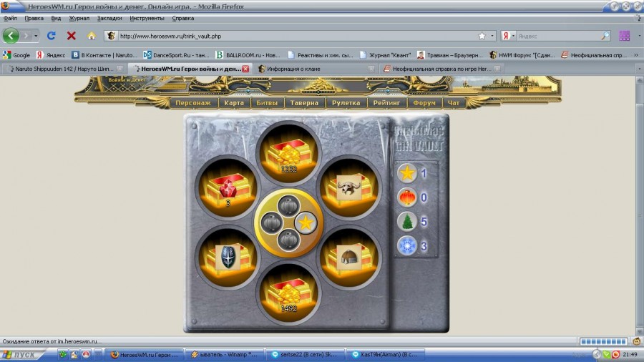Click the search magnifier in Yandex box
Screen dimensions: 644x362
(x=605, y=36)
